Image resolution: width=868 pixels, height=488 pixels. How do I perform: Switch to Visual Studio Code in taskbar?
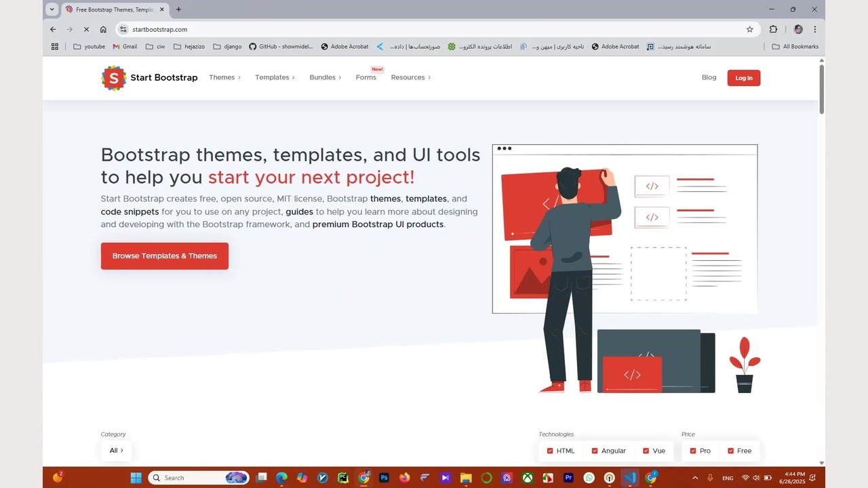(x=630, y=478)
